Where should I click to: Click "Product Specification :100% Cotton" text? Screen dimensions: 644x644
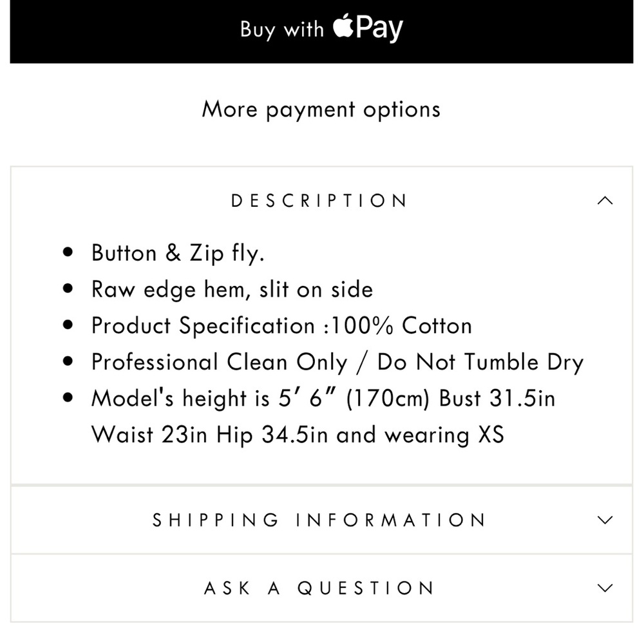point(281,326)
